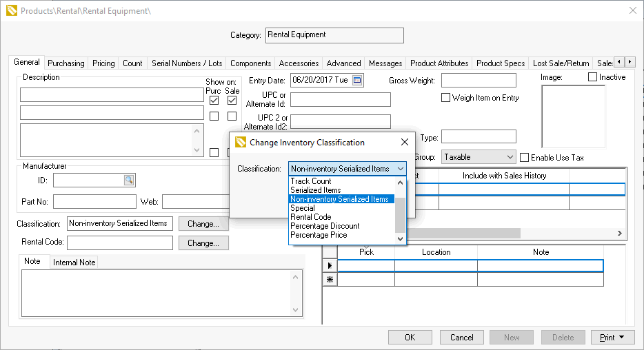Open the Serial Numbers / Lots tab
Image resolution: width=644 pixels, height=350 pixels.
click(187, 63)
